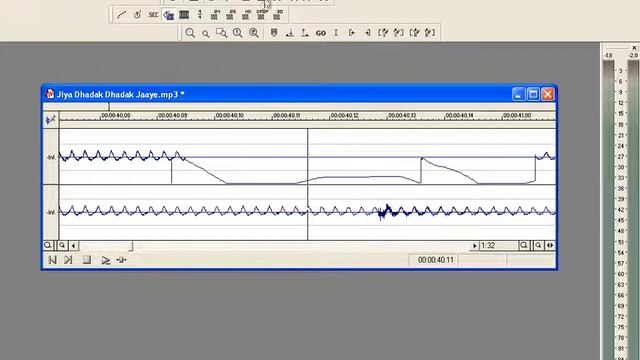The image size is (640, 360).
Task: Minimize the Jiya Dhadak data window
Action: click(x=518, y=94)
